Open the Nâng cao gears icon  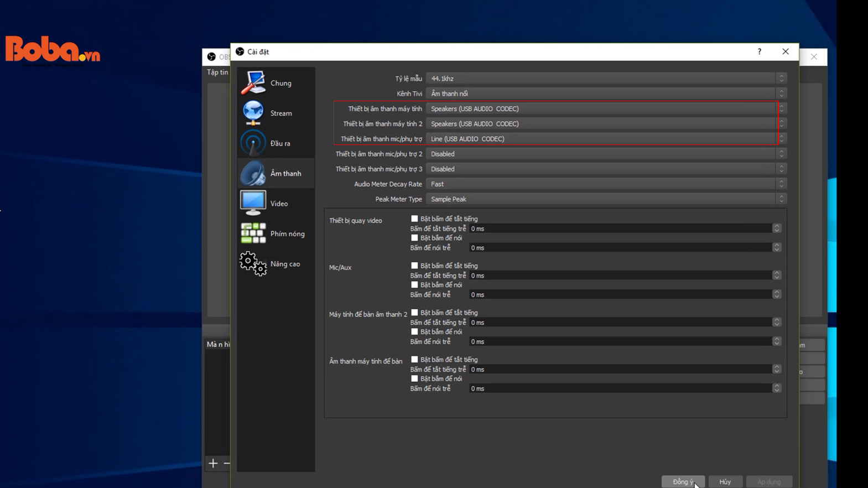click(253, 264)
